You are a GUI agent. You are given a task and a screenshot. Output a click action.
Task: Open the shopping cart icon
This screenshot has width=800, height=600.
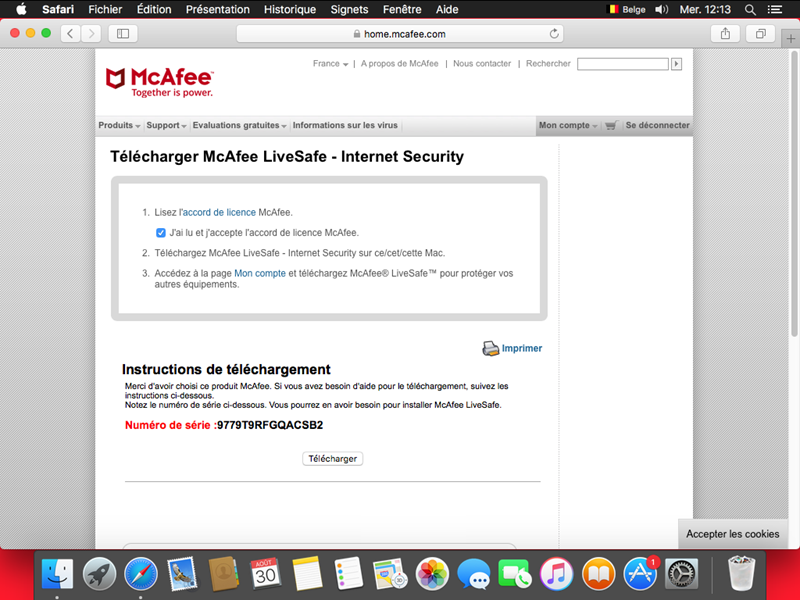click(611, 126)
